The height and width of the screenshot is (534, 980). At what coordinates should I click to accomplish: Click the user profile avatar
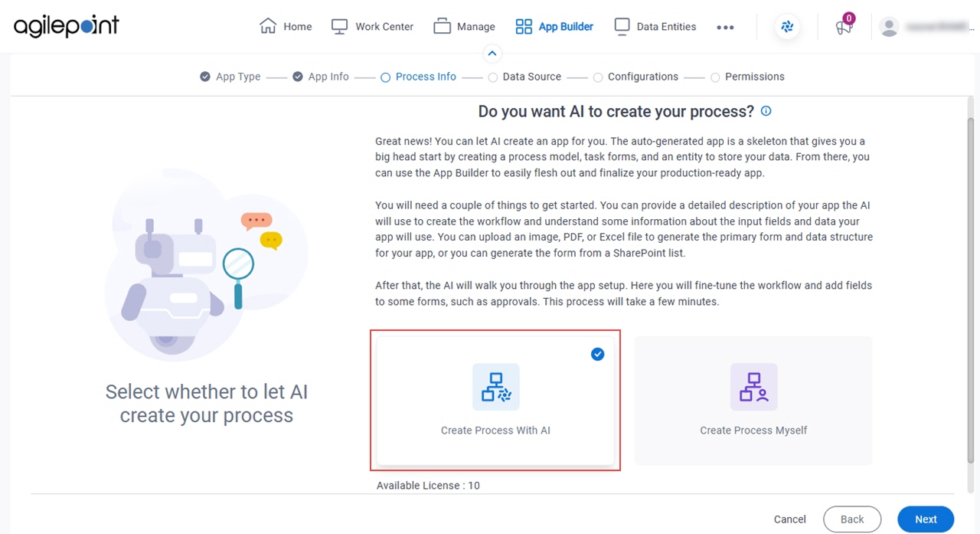pyautogui.click(x=889, y=27)
